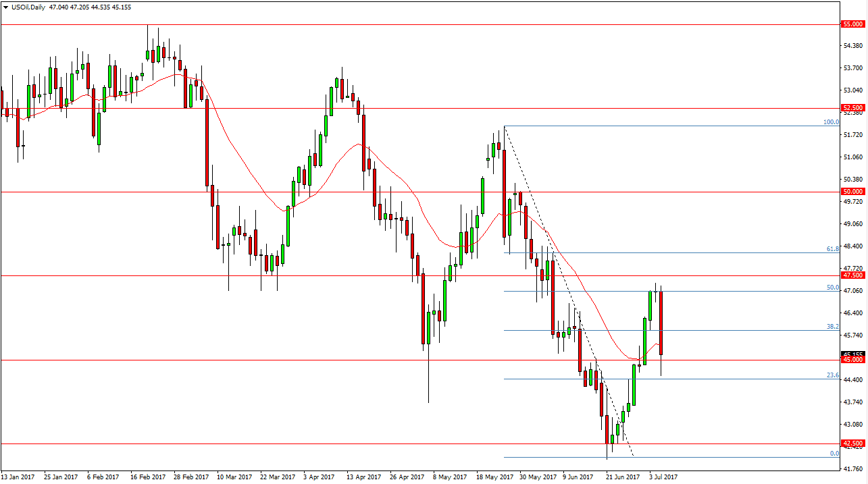Click the 43.740 price axis value
The width and height of the screenshot is (868, 484).
pos(854,402)
